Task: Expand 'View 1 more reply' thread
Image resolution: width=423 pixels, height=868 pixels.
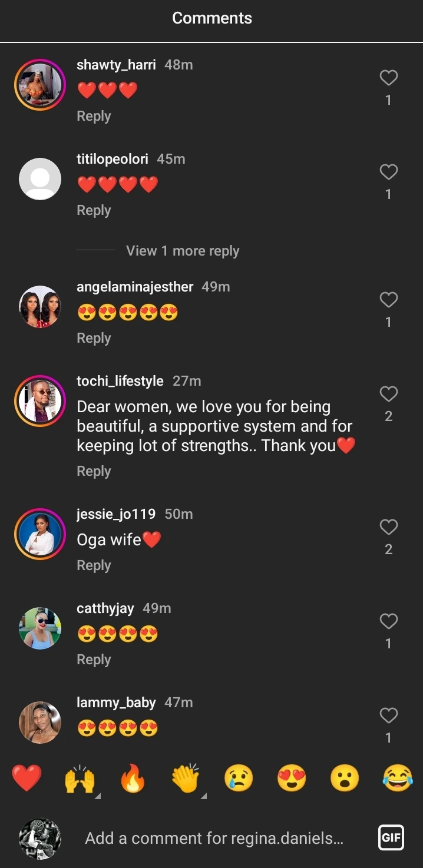Action: coord(183,251)
